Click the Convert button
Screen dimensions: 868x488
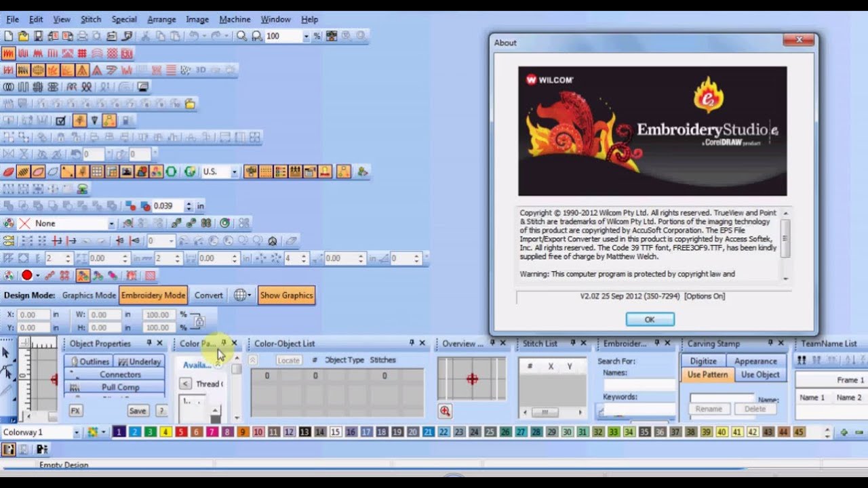pyautogui.click(x=208, y=295)
